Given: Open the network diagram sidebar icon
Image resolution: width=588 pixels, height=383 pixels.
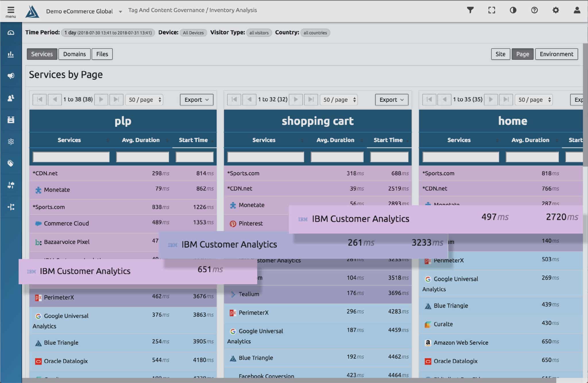Looking at the screenshot, I should click(x=11, y=207).
